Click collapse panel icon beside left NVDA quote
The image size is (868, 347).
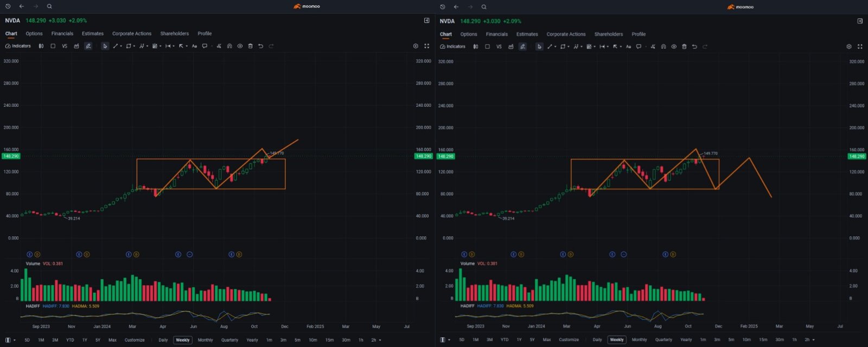point(426,21)
